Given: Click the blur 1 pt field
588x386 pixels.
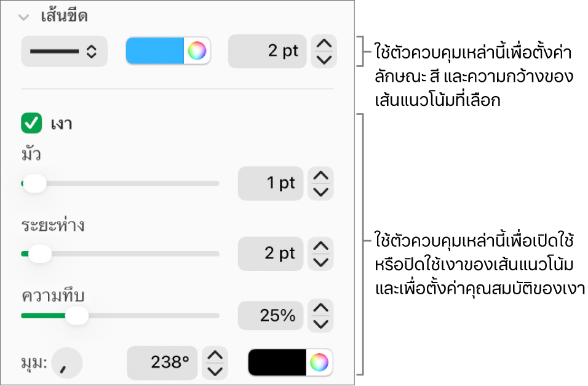Looking at the screenshot, I should click(x=271, y=183).
